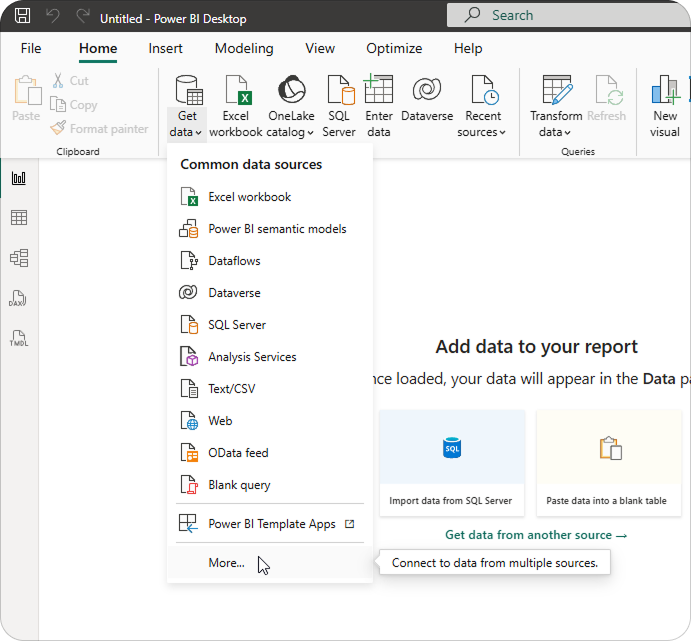Screen dimensions: 691x641
Task: Open TMDL view in left sidebar
Action: point(19,338)
